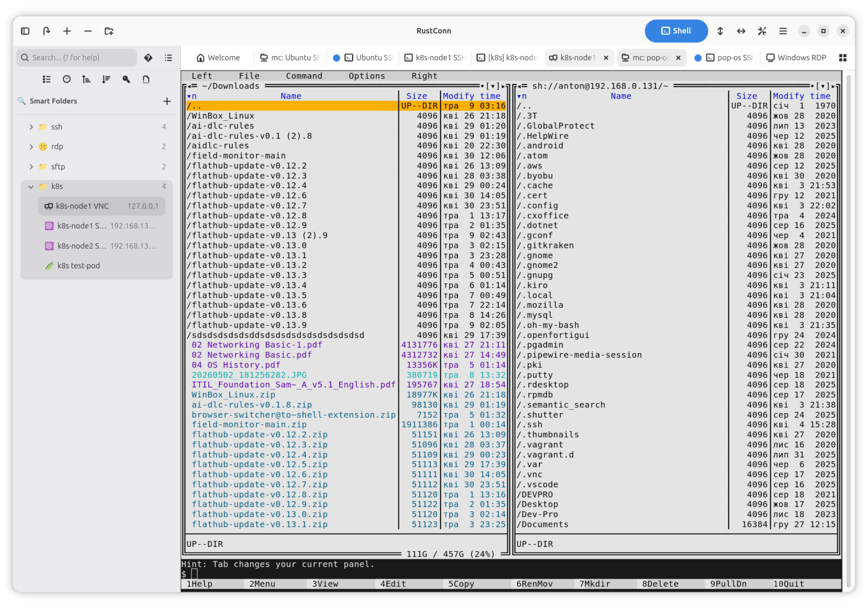The width and height of the screenshot is (868, 608).
Task: Select 20260502_181256282.JPG file
Action: [x=346, y=375]
